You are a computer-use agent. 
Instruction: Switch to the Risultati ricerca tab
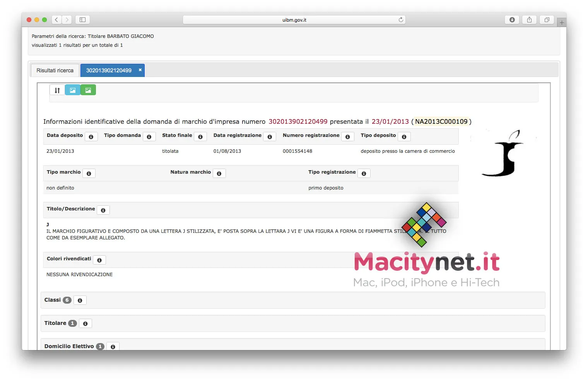pos(55,70)
